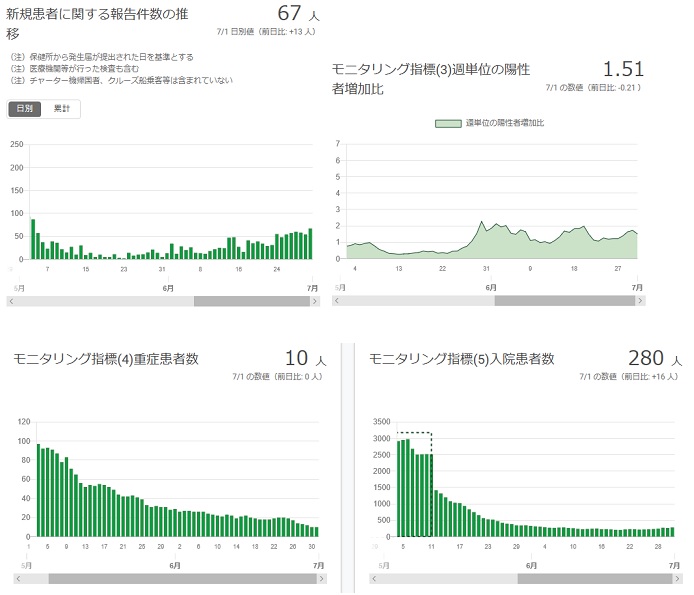The image size is (694, 595).
Task: Click right scroll arrow under weekly positive ratio chart
Action: 640,301
